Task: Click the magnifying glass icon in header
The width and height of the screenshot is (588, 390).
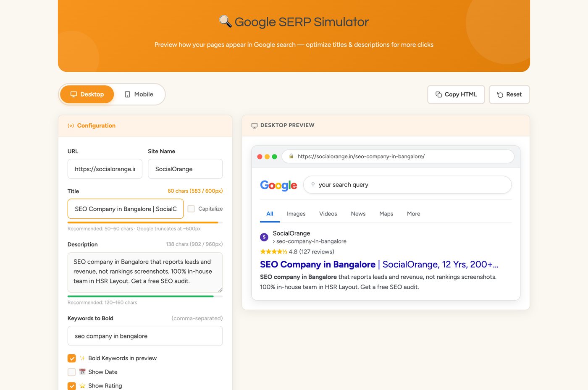Action: click(226, 21)
